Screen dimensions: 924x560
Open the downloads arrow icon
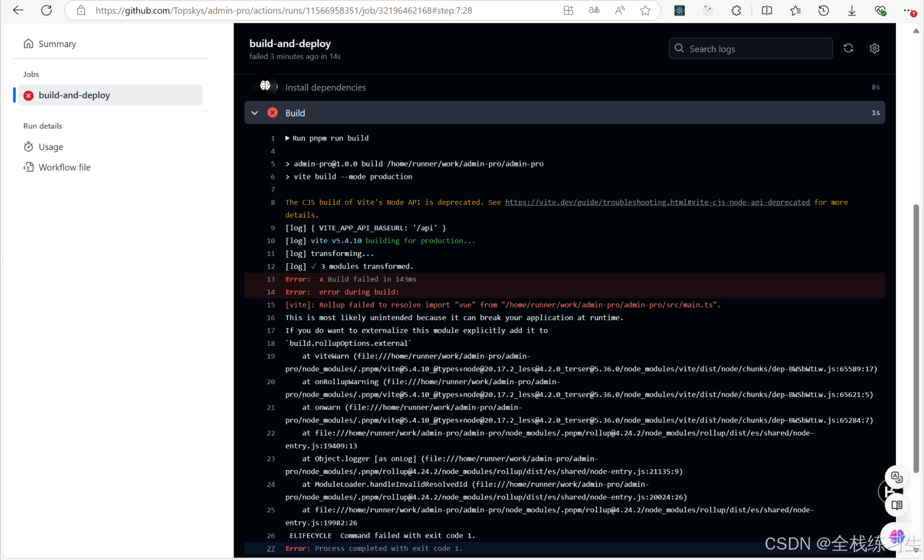(x=852, y=10)
